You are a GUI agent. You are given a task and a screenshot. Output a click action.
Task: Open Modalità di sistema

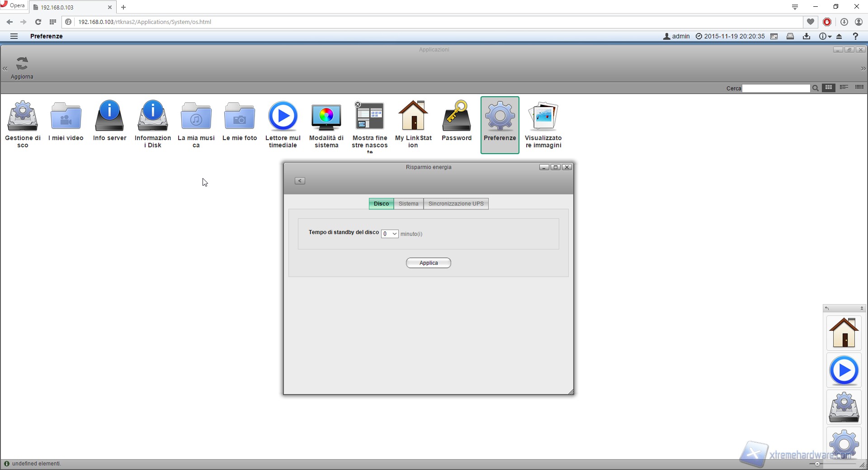(x=326, y=117)
